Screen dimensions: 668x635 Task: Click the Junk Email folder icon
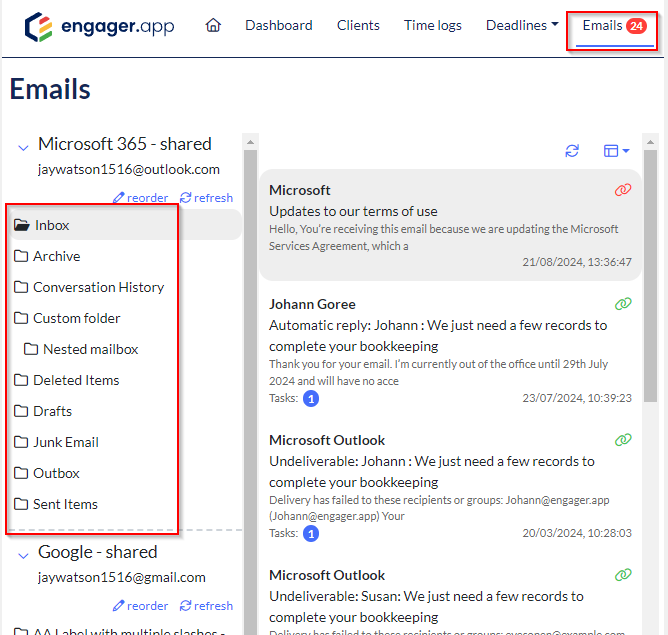(21, 442)
